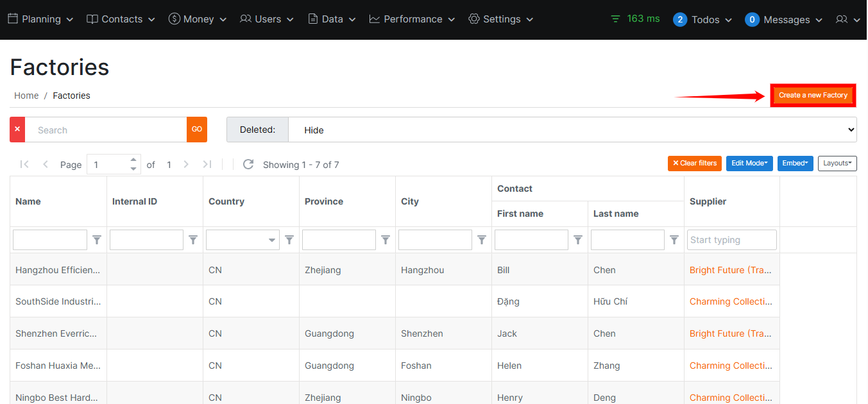The height and width of the screenshot is (404, 868).
Task: Click the filter icon for the Province column
Action: click(x=386, y=240)
